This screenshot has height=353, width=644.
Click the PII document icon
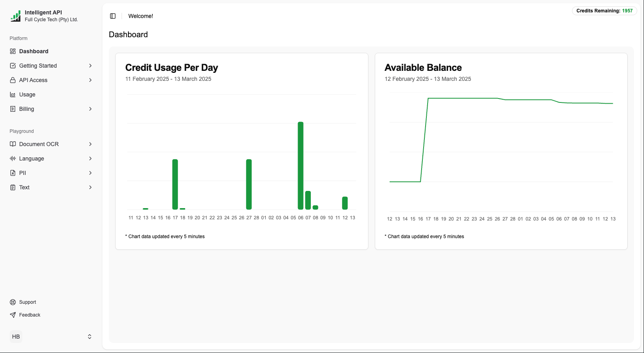pyautogui.click(x=13, y=173)
